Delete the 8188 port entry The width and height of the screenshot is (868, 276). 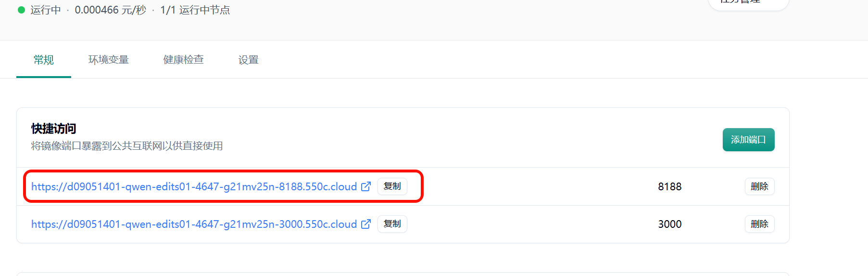pos(759,186)
